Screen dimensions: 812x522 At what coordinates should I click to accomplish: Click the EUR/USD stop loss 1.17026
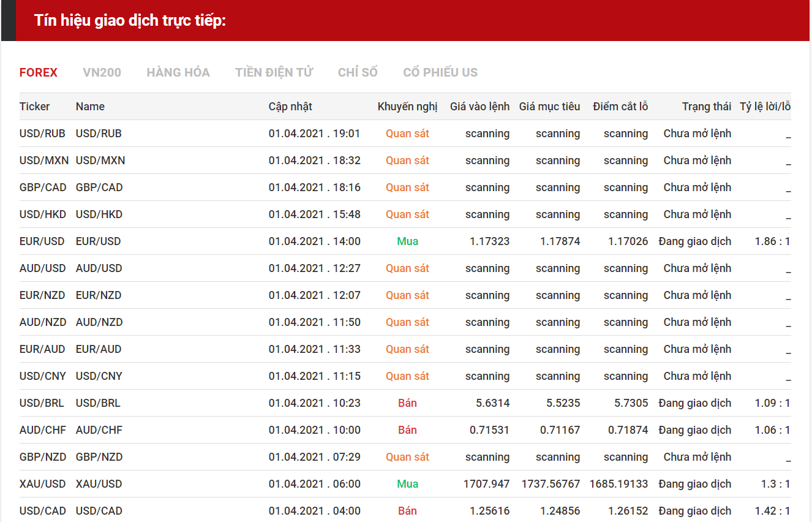pyautogui.click(x=628, y=241)
